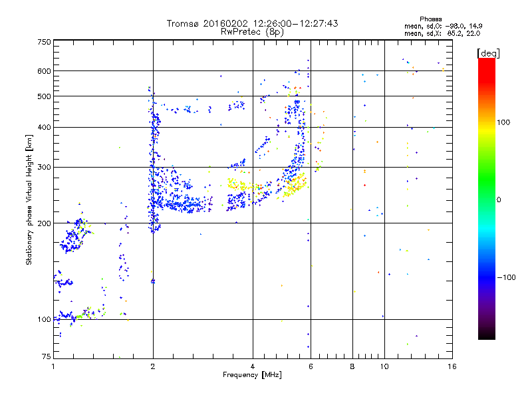Click the colorbar tick label '0'
532x399 pixels.
[499, 200]
